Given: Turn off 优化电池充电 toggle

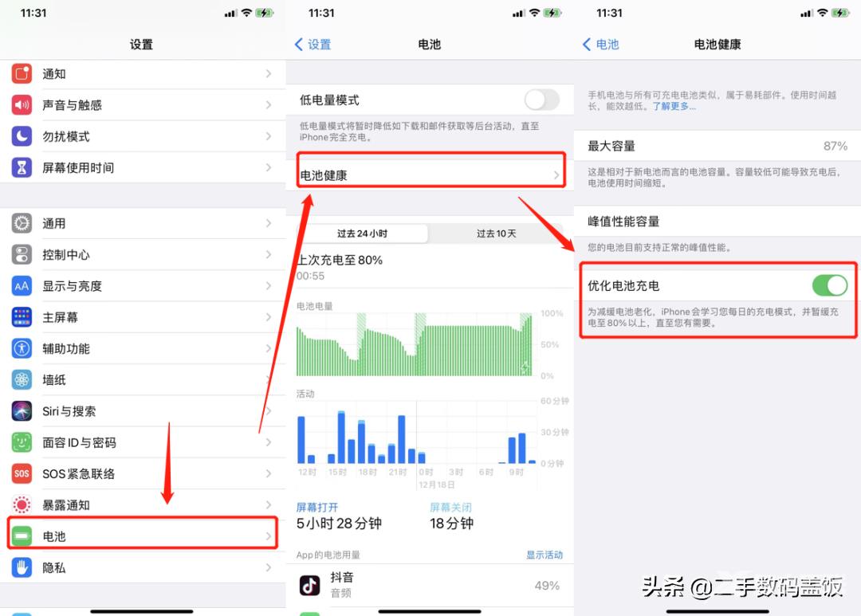Looking at the screenshot, I should 830,285.
